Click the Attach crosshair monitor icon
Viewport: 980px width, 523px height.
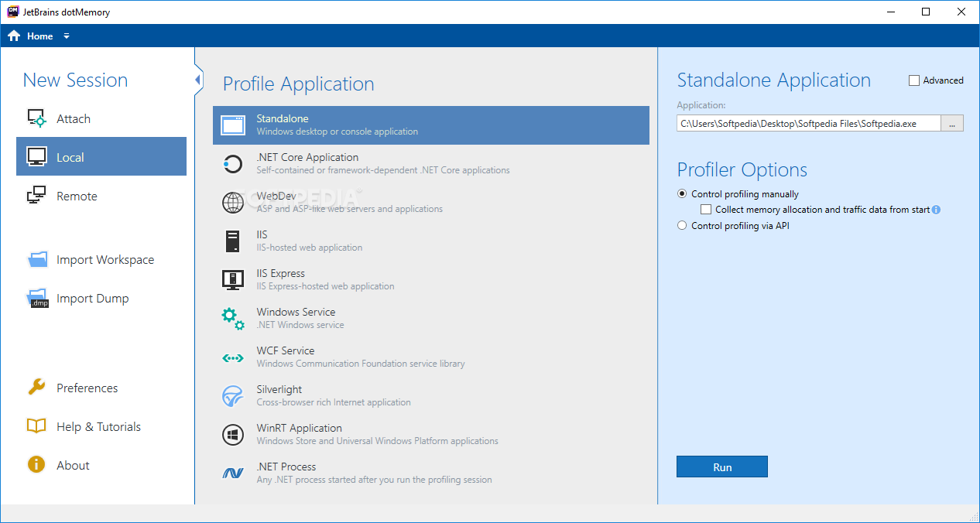(36, 118)
